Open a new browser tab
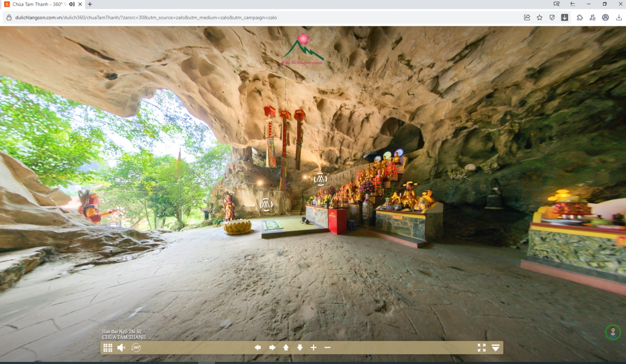This screenshot has height=364, width=626. (x=90, y=4)
